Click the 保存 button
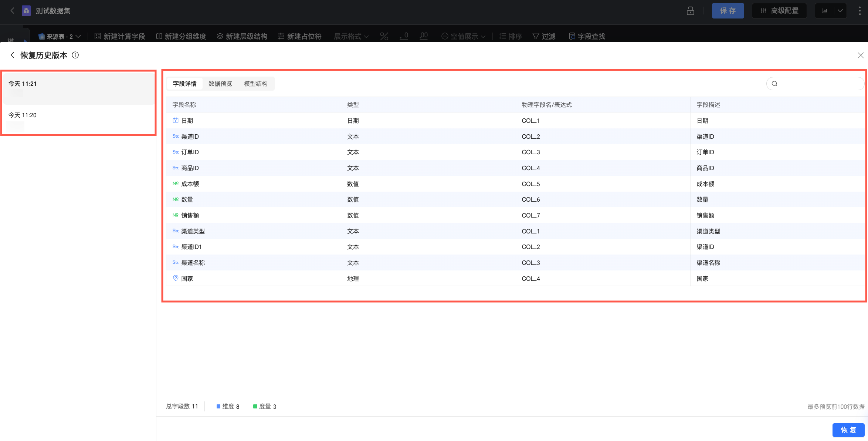Viewport: 868px width, 441px height. point(728,11)
